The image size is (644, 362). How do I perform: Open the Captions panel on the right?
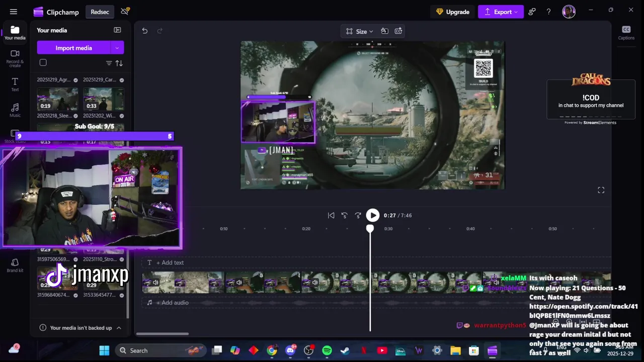point(626,33)
